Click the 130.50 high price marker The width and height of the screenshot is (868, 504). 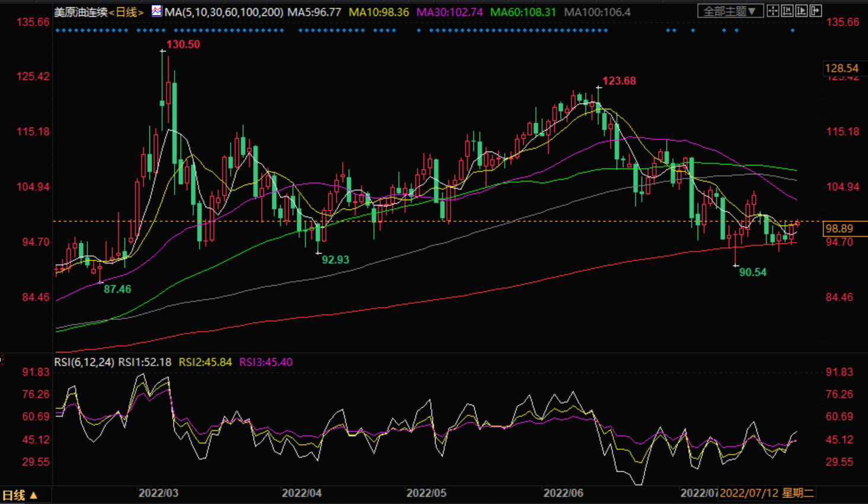tap(183, 45)
